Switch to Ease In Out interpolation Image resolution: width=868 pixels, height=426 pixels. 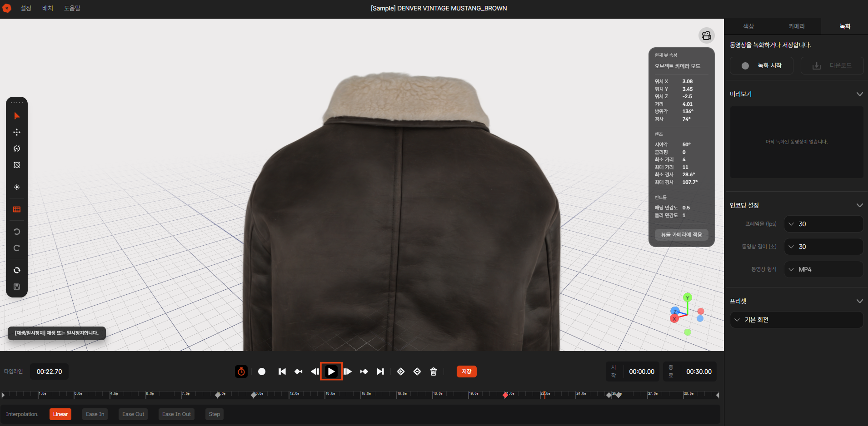tap(176, 414)
